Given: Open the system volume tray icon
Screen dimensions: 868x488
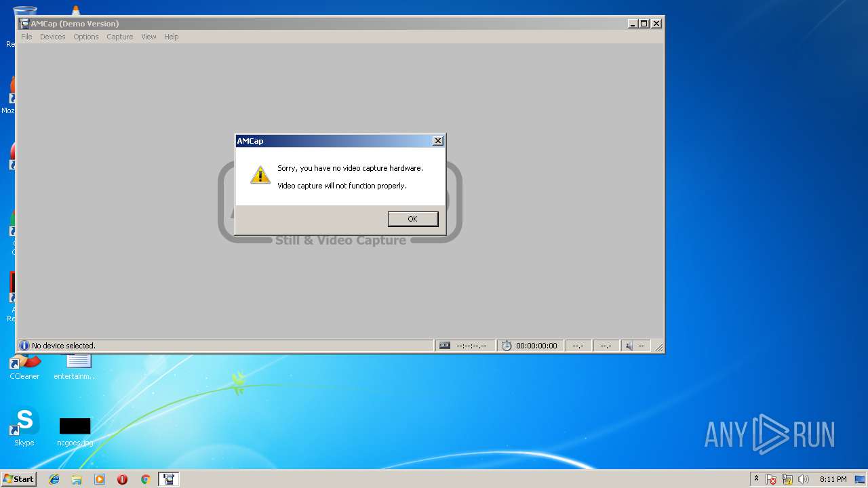Looking at the screenshot, I should coord(804,479).
